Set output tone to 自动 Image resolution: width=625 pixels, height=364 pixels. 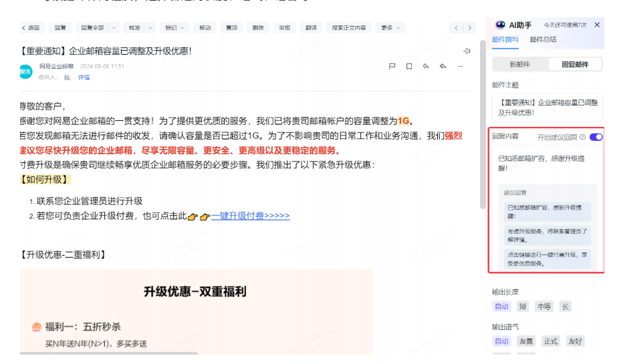point(501,341)
